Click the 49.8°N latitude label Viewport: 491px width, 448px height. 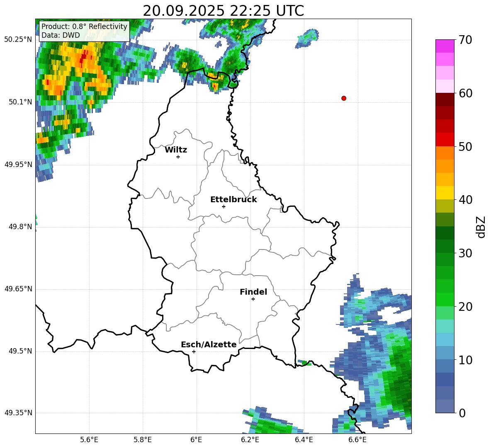click(x=20, y=227)
